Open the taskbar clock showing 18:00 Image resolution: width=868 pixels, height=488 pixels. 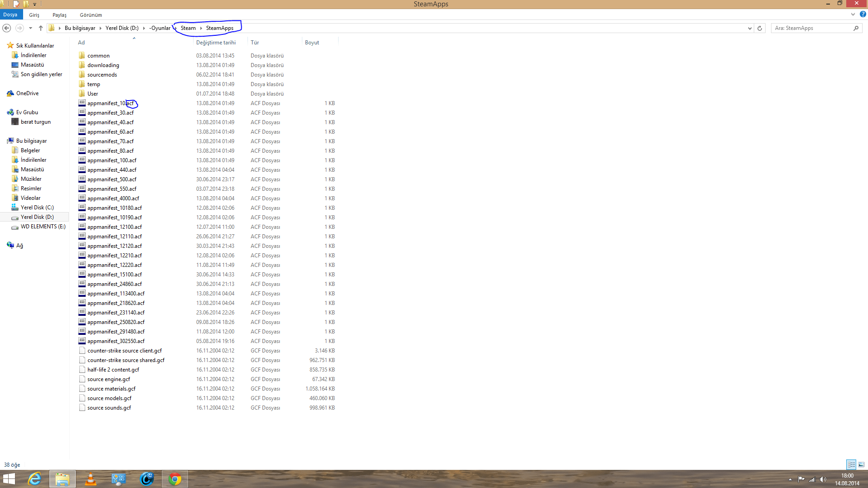coord(847,479)
